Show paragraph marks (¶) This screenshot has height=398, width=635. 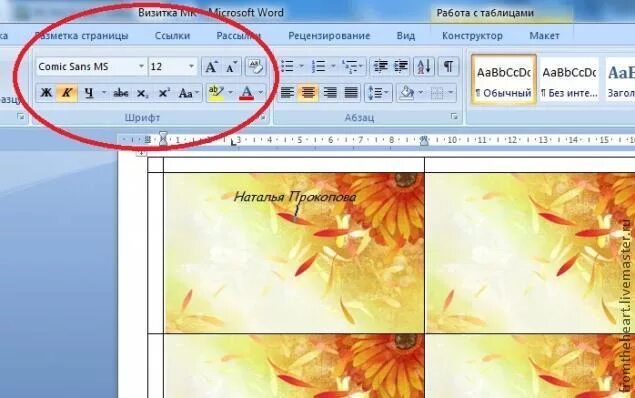coord(448,66)
